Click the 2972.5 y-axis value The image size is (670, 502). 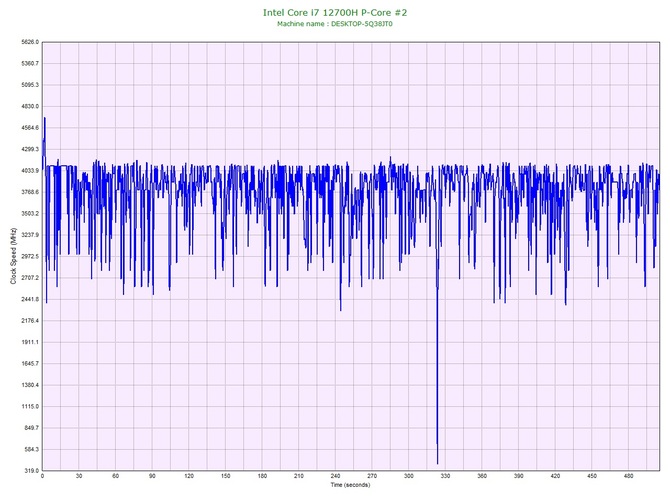[30, 256]
